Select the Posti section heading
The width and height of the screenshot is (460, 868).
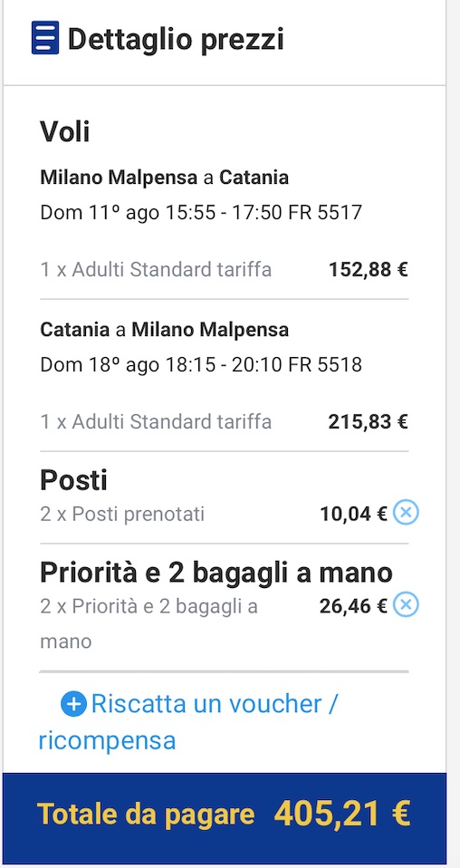point(73,480)
